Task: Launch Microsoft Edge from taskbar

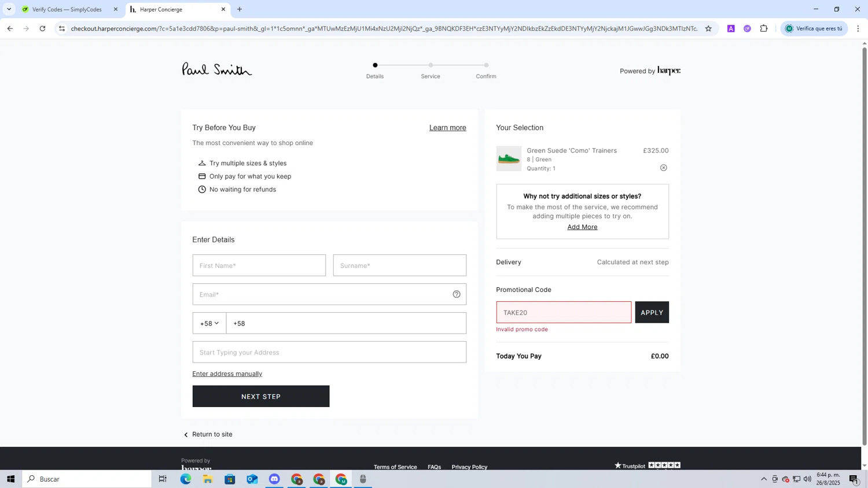Action: pyautogui.click(x=185, y=479)
